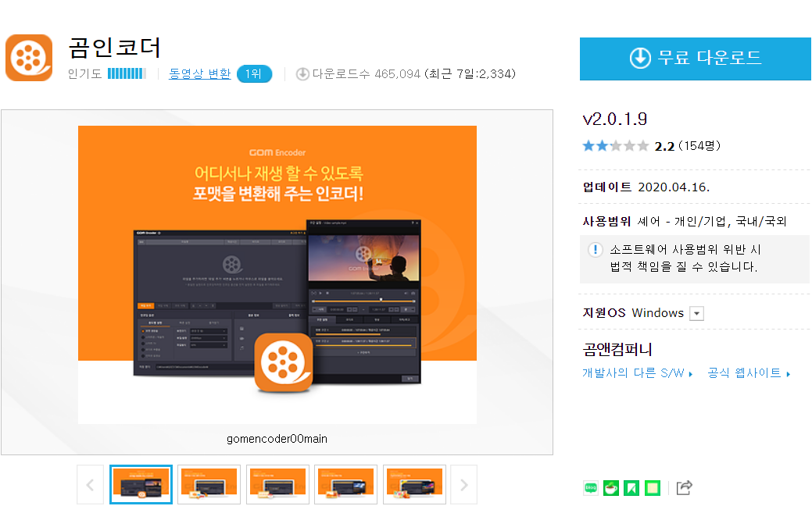Image resolution: width=812 pixels, height=506 pixels.
Task: Click the main GOM Encoder preview image
Action: (277, 275)
